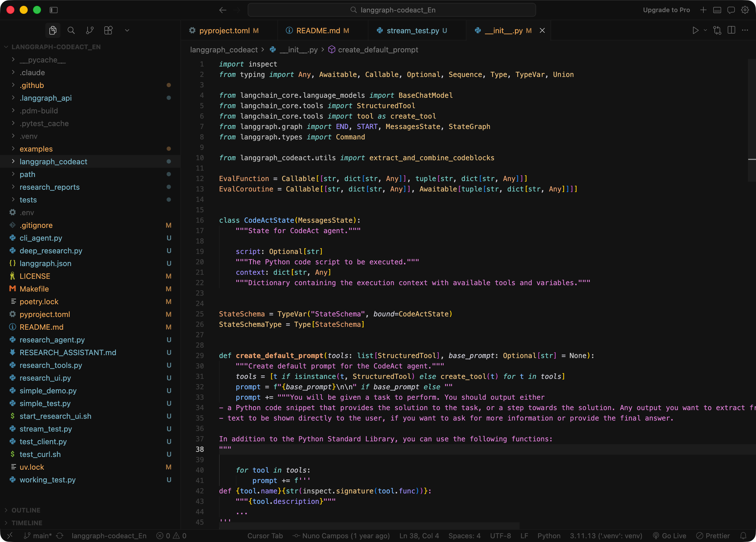Open RESEARCH_ASSISTANT.md file

coord(90,353)
